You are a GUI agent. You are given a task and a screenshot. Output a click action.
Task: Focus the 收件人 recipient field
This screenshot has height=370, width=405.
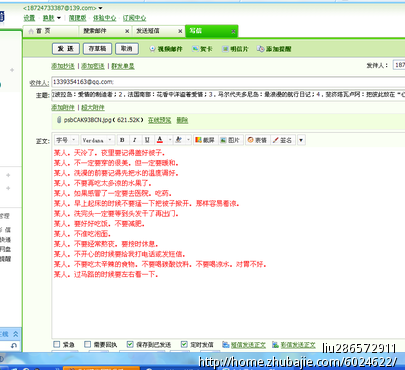click(x=228, y=82)
